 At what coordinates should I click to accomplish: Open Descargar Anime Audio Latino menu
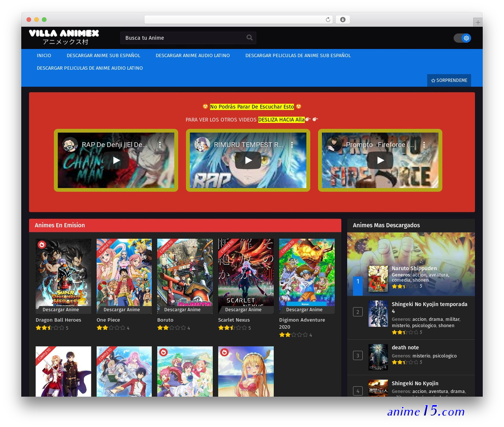pos(193,56)
